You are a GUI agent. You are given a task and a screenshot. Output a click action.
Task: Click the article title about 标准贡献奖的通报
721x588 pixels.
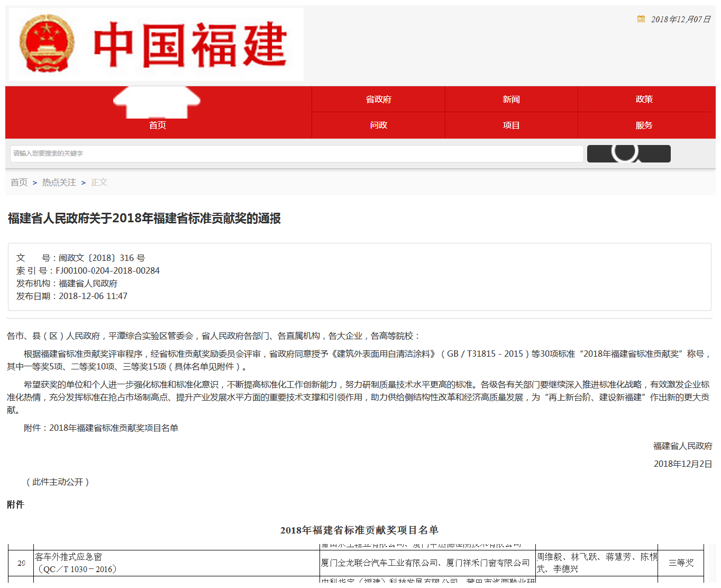click(144, 218)
